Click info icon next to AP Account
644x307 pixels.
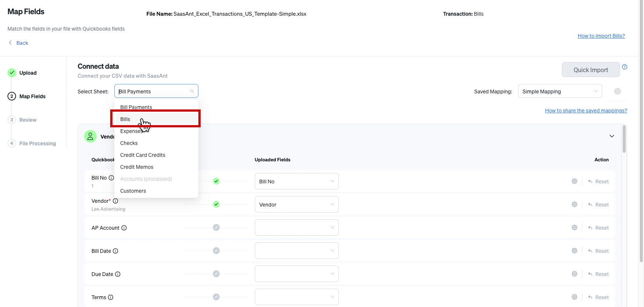click(x=124, y=228)
